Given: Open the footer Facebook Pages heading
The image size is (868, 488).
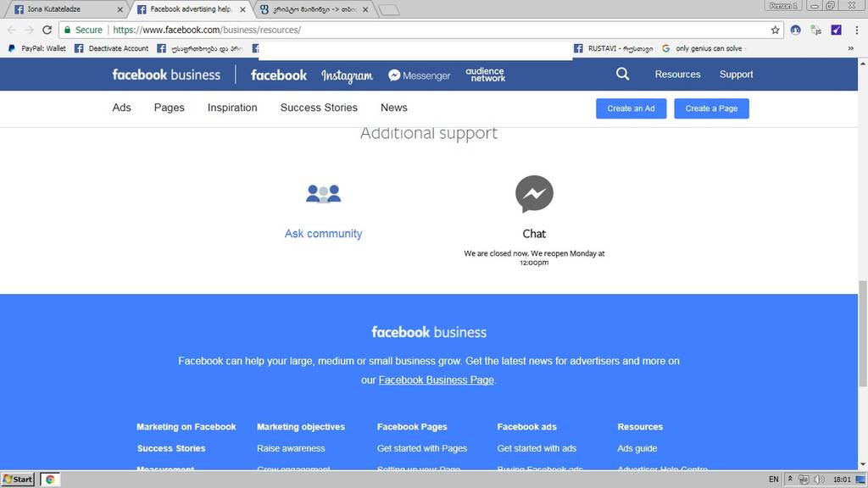Looking at the screenshot, I should pos(412,427).
